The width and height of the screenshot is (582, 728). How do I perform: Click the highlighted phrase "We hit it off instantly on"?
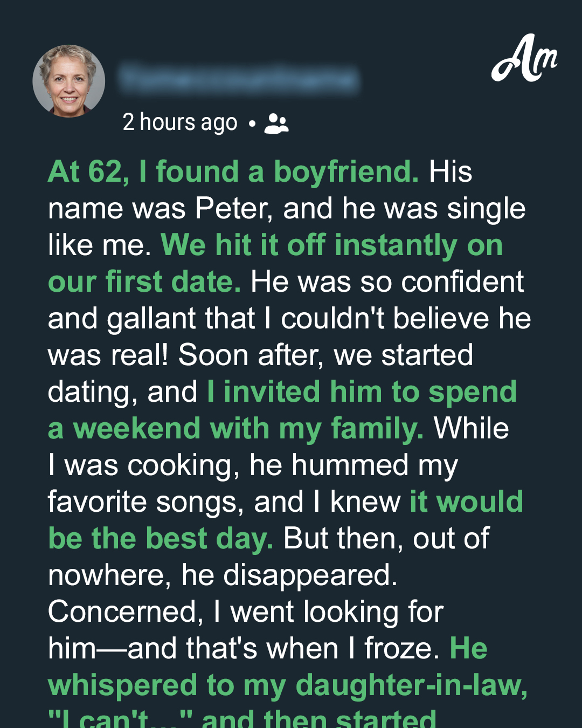[332, 245]
